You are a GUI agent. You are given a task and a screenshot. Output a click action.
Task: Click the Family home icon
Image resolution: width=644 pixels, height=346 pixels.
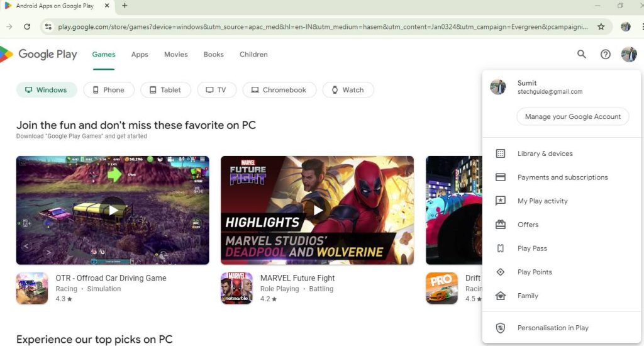click(x=501, y=296)
